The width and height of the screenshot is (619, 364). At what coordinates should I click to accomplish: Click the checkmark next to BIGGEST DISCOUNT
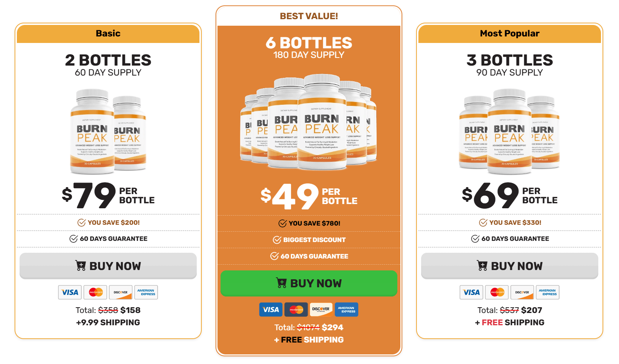point(276,240)
